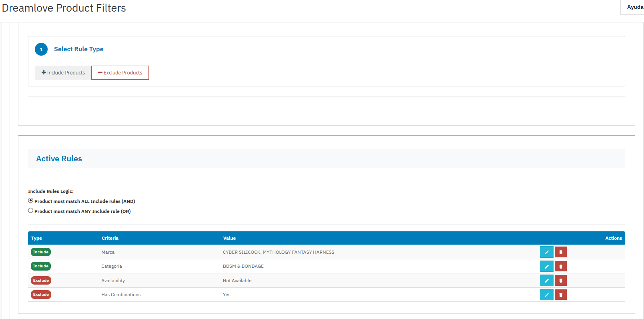The image size is (644, 319).
Task: Click the step 1 number circle
Action: click(41, 49)
